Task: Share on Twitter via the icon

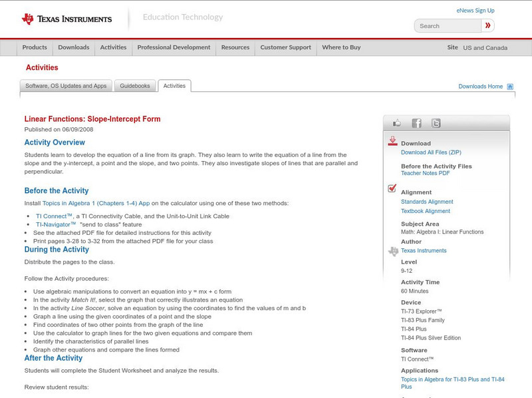Action: [436, 123]
